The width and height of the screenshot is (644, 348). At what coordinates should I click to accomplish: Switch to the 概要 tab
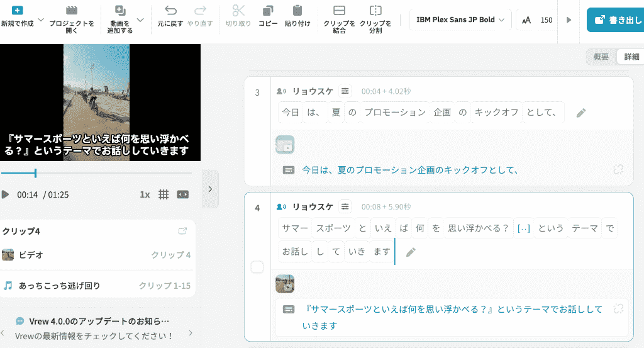tap(601, 57)
